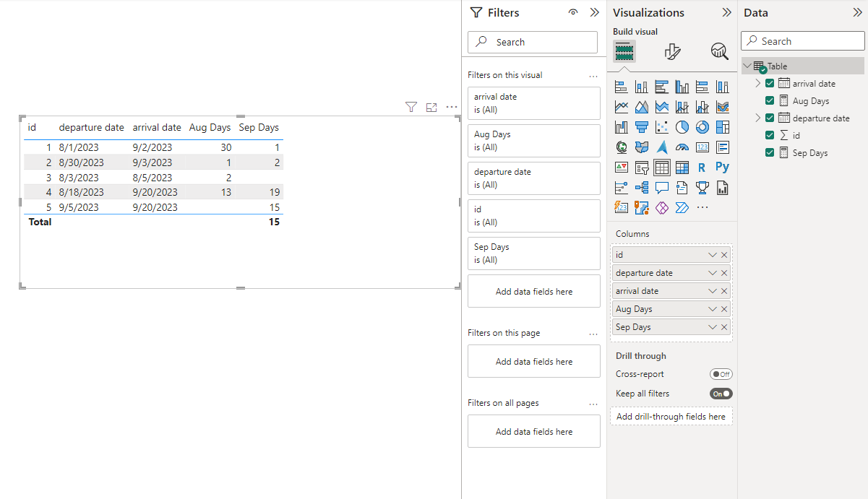Select the Matrix visual
Image resolution: width=868 pixels, height=499 pixels.
coord(682,168)
